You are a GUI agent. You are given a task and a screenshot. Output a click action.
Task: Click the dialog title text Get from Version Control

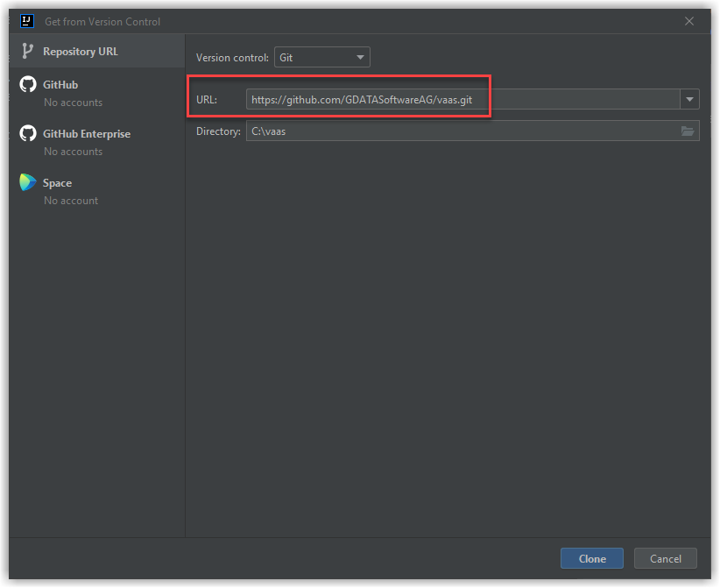click(102, 22)
